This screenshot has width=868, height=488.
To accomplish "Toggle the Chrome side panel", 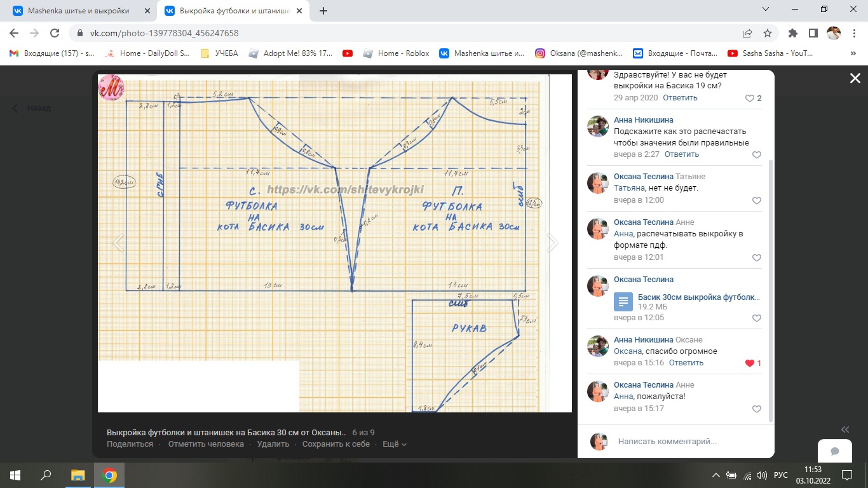I will click(813, 33).
